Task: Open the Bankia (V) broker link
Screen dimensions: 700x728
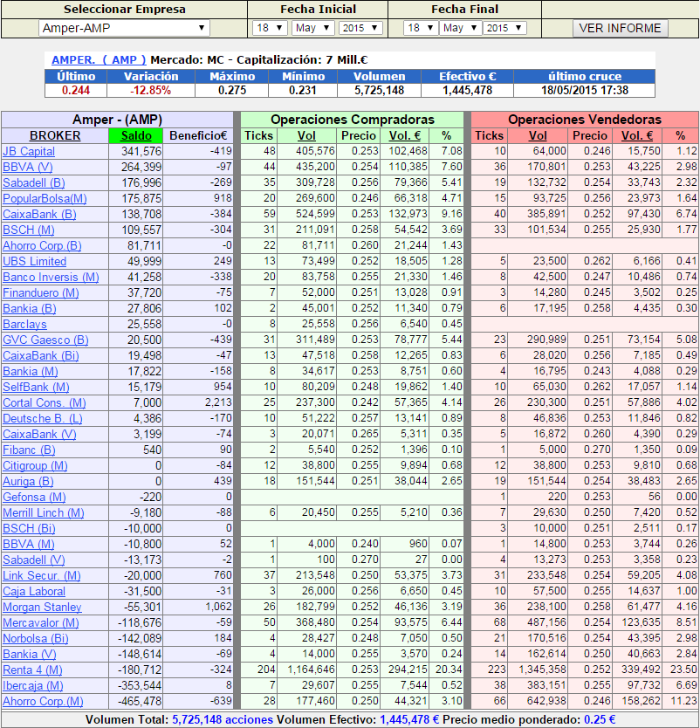Action: pyautogui.click(x=30, y=654)
